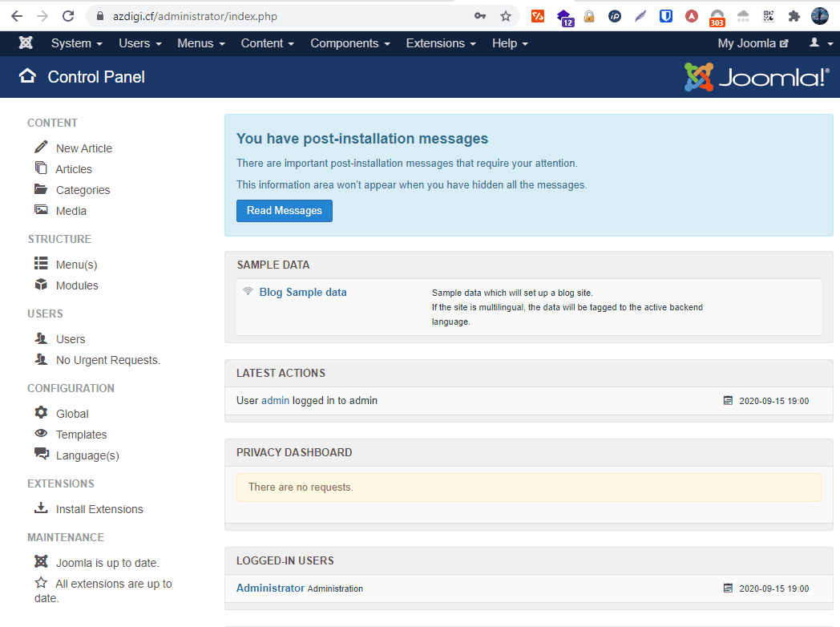Click the eye icon next to Templates
Viewport: 840px width, 627px height.
coord(41,434)
